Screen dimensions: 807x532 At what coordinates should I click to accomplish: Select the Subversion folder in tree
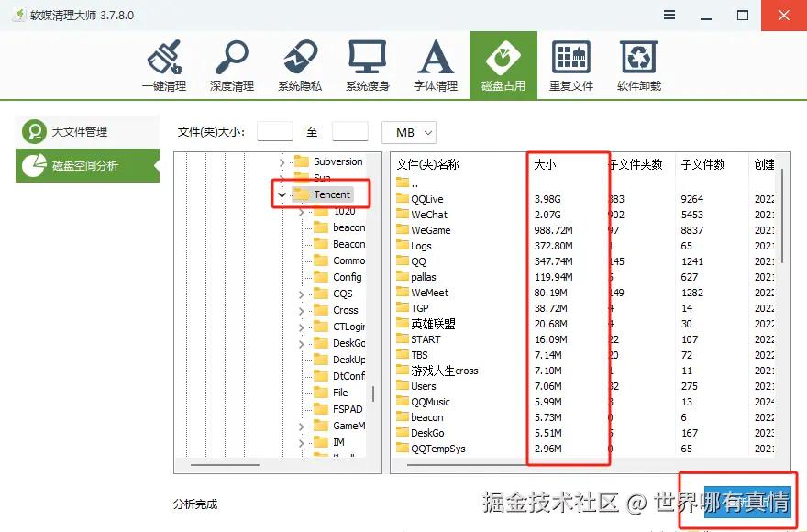coord(338,161)
